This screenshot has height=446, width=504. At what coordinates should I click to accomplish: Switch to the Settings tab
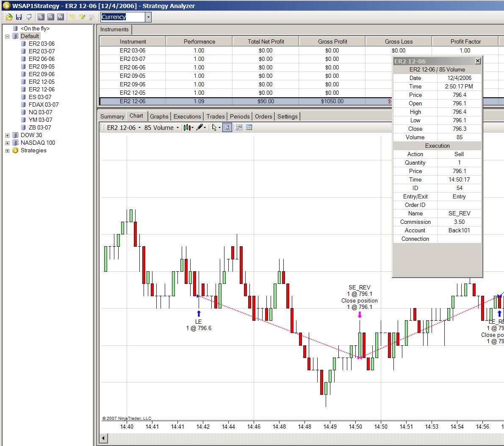click(287, 116)
